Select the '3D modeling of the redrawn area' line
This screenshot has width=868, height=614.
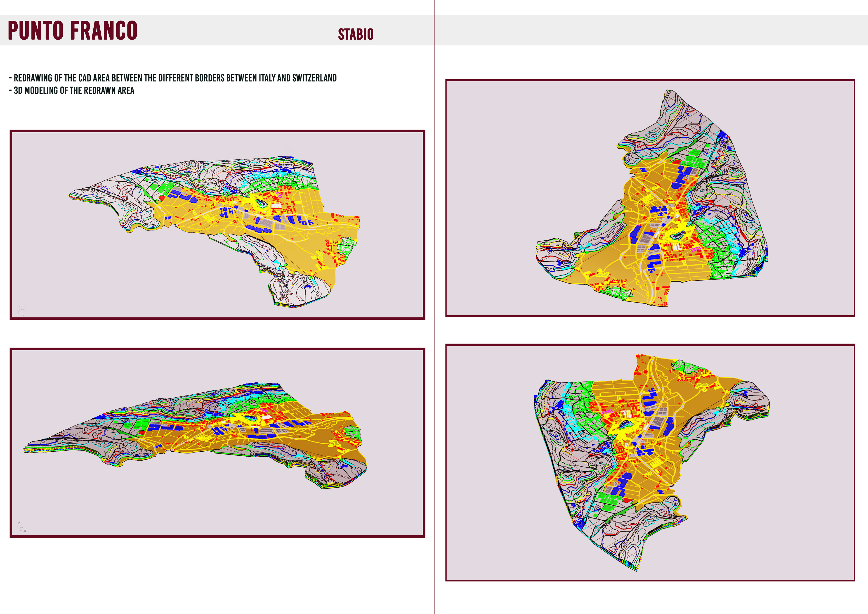tap(72, 91)
